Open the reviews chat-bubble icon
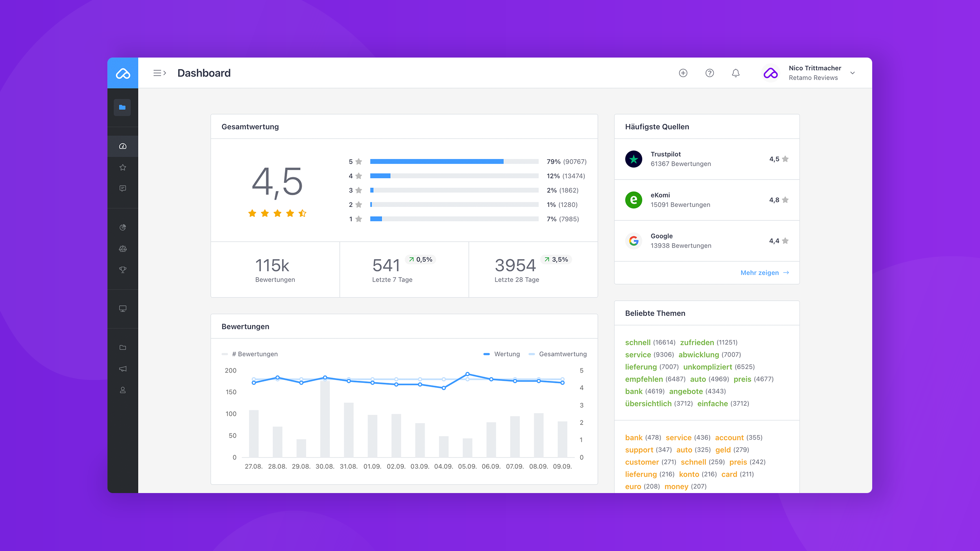The height and width of the screenshot is (551, 980). coord(122,188)
